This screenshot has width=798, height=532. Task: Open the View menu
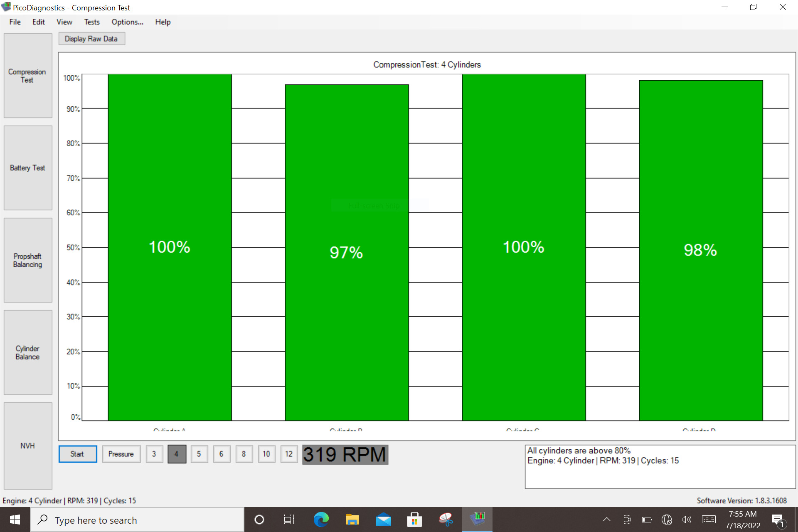(x=64, y=22)
